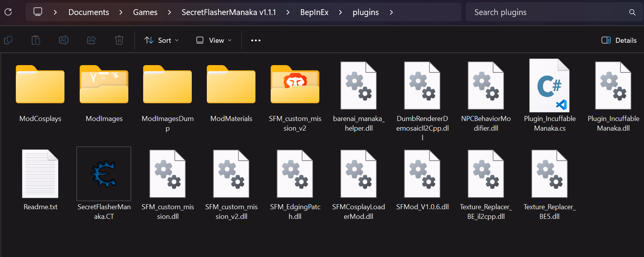Click the Rename icon in toolbar
This screenshot has width=644, height=257.
(x=64, y=40)
